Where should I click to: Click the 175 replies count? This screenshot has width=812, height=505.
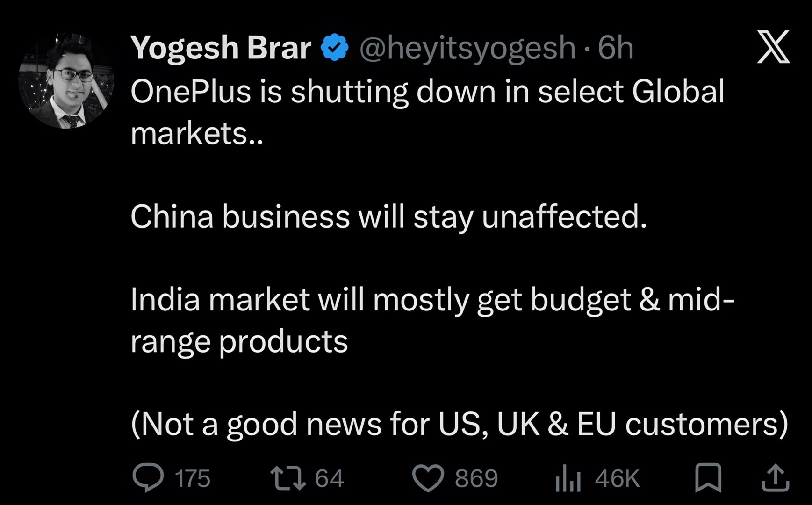pyautogui.click(x=192, y=478)
